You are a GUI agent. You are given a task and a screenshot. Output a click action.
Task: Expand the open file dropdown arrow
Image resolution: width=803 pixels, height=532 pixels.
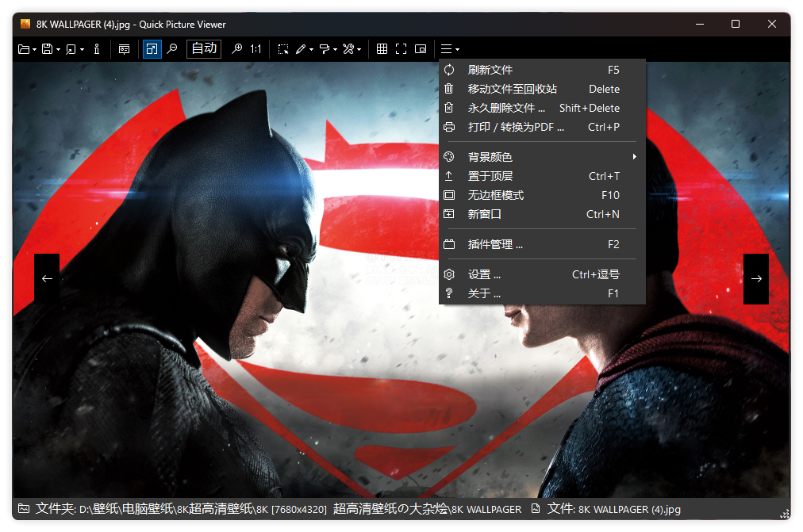(x=34, y=50)
